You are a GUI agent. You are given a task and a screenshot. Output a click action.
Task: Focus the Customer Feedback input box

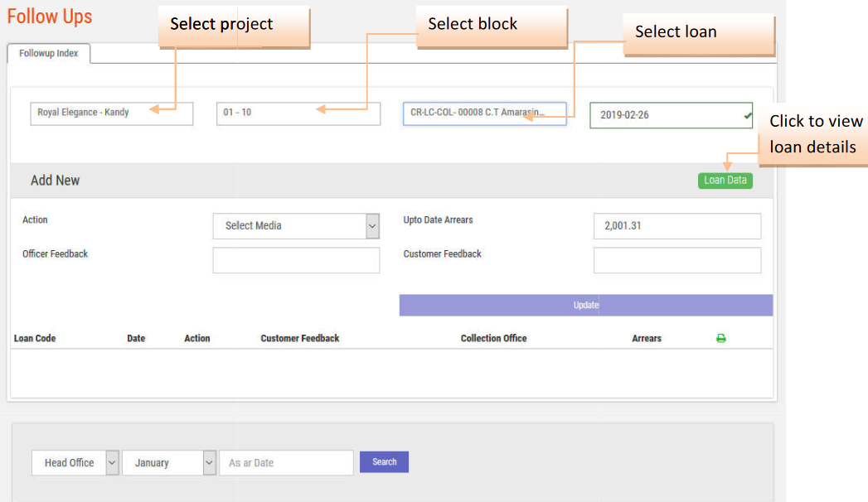(x=676, y=260)
